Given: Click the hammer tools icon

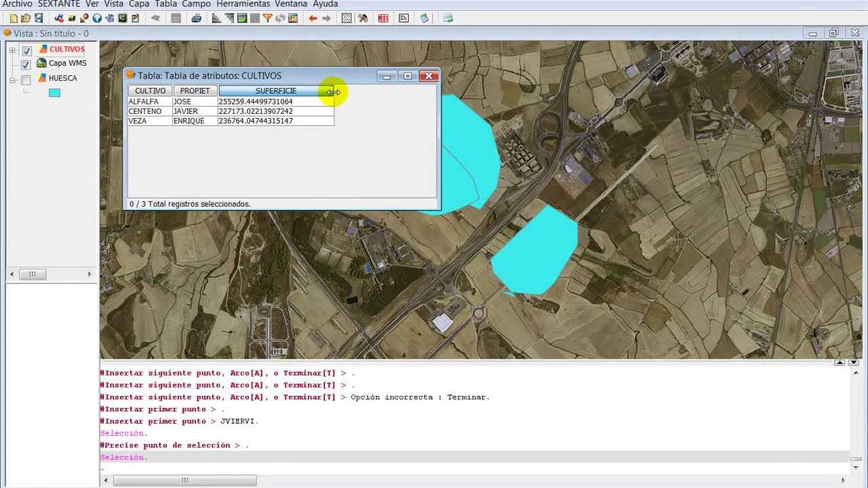Looking at the screenshot, I should point(363,18).
